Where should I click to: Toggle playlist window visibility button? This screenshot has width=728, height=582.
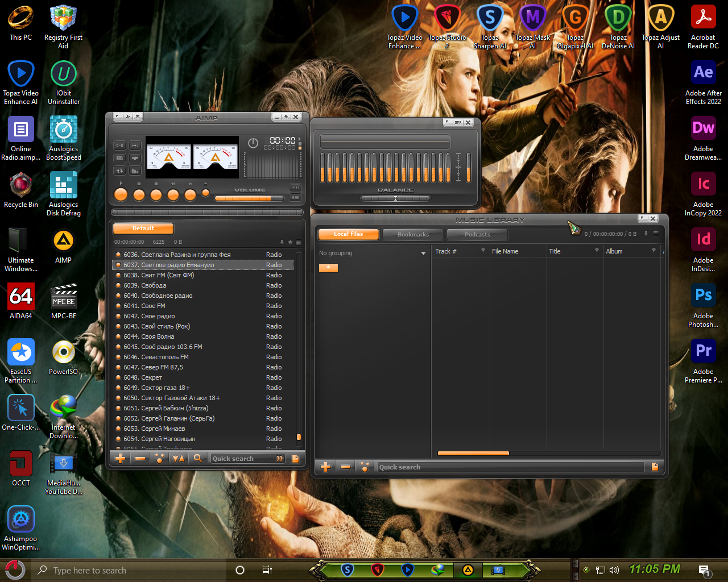[295, 197]
